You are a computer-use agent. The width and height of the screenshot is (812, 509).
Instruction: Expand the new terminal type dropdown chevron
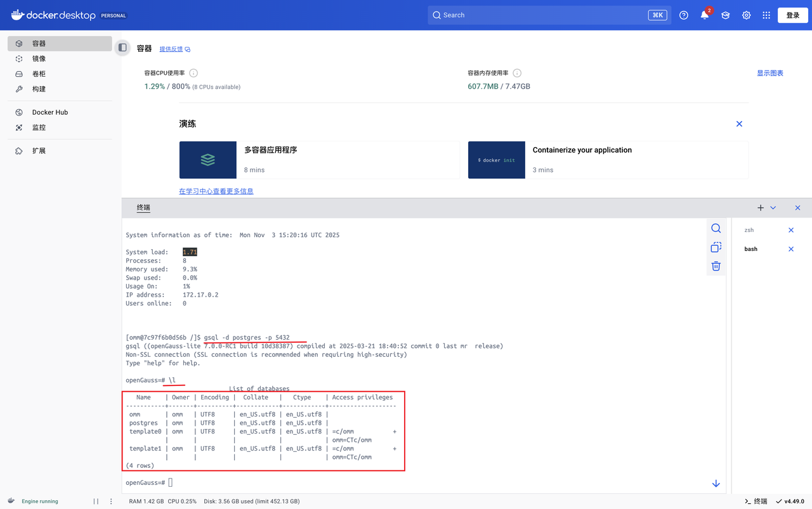pos(773,208)
